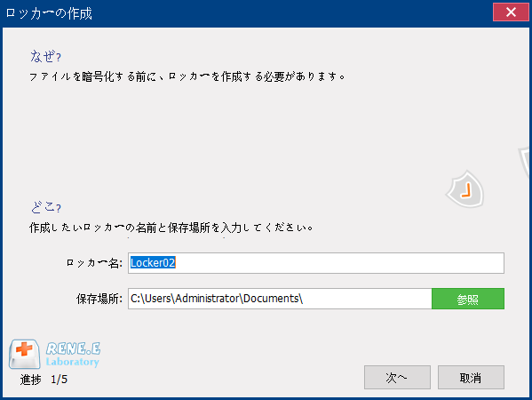
Task: Click the 保存場所 label
Action: [99, 299]
